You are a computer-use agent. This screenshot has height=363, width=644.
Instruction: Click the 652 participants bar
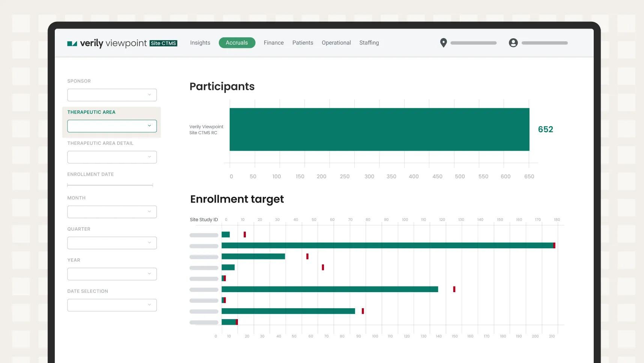click(x=379, y=129)
